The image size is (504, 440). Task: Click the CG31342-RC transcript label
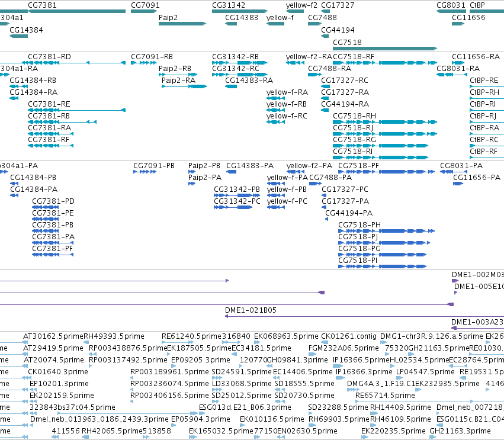pos(236,69)
